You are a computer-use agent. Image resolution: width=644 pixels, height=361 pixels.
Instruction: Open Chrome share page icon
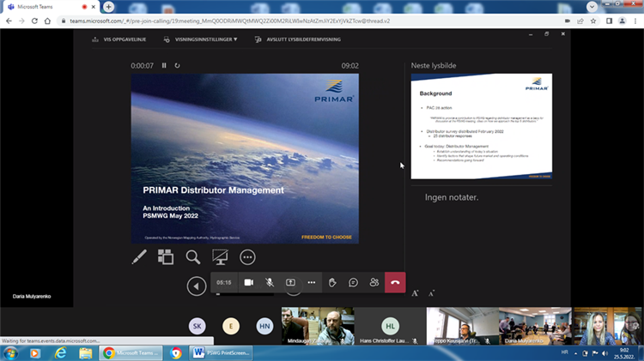tap(580, 21)
